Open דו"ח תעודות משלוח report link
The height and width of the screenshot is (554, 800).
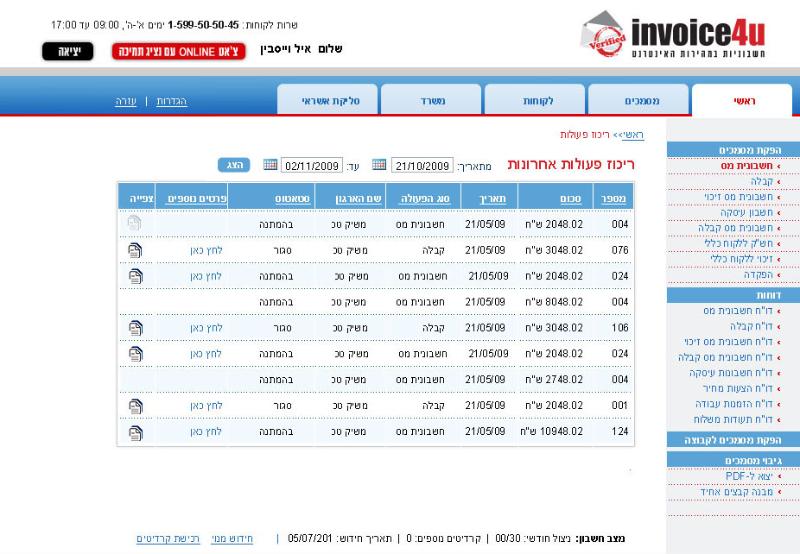click(x=733, y=419)
